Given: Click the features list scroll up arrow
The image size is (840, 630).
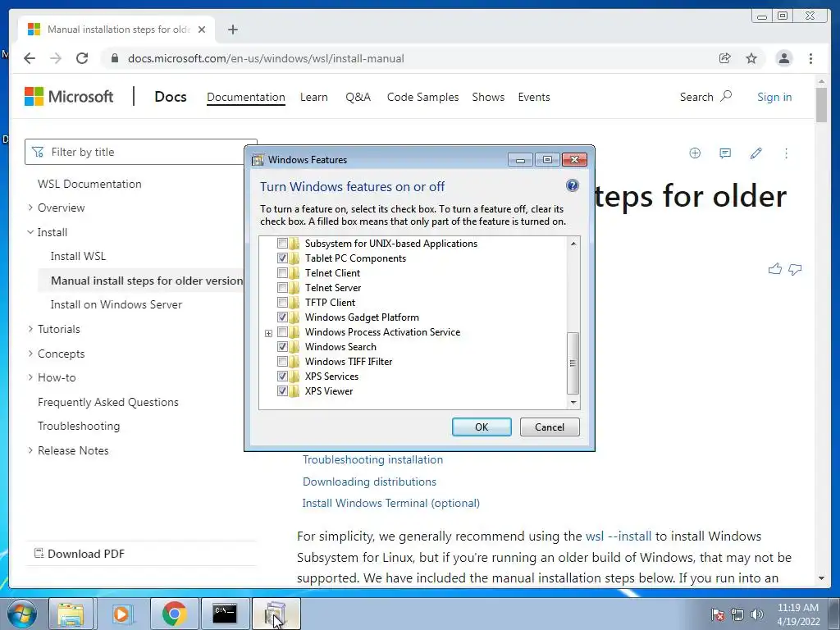Looking at the screenshot, I should point(573,243).
